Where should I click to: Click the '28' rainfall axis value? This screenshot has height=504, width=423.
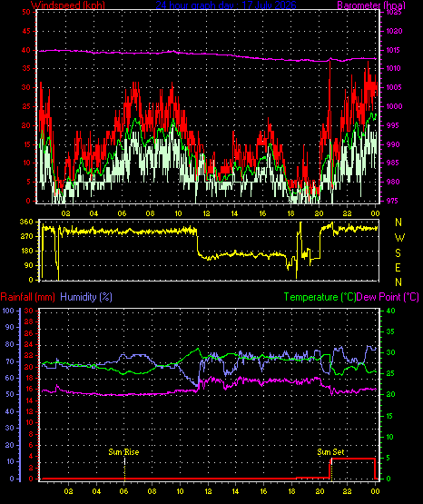[x=29, y=321]
